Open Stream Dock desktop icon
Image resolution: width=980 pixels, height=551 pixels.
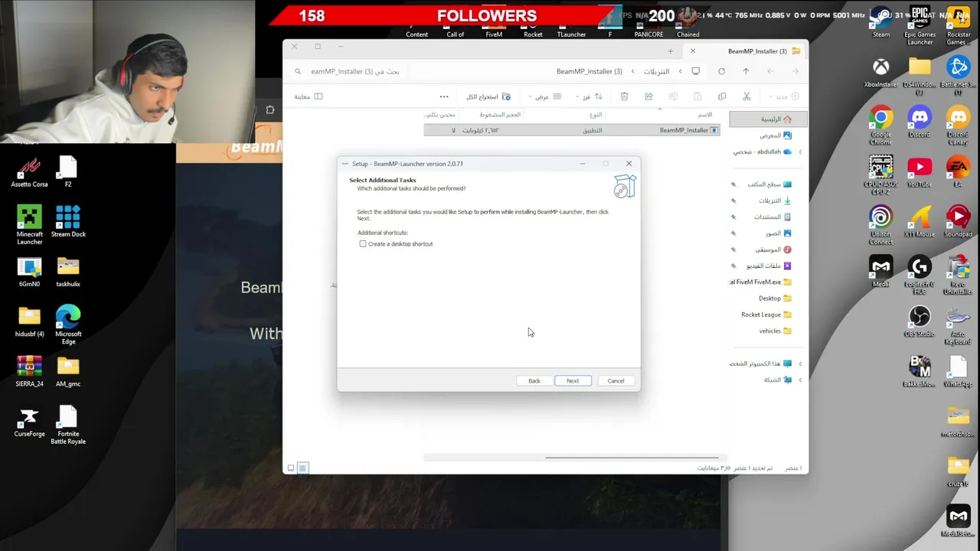68,222
